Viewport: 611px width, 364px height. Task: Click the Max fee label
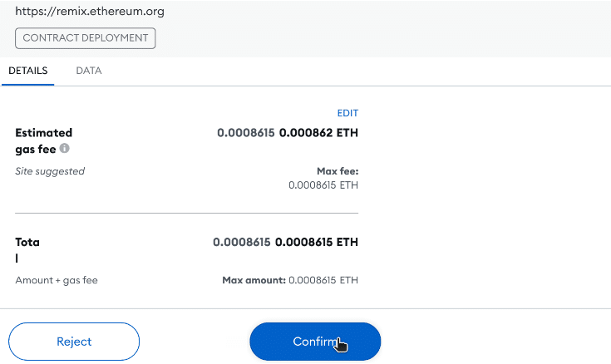338,171
